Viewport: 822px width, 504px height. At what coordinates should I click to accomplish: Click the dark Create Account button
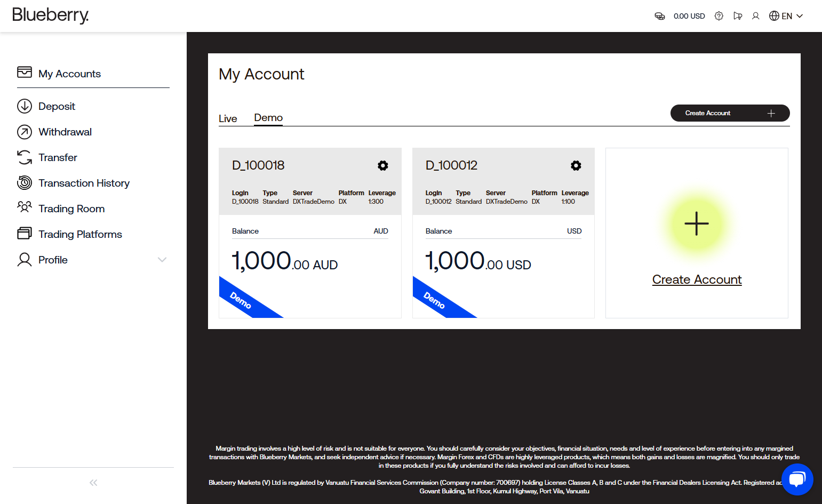730,113
